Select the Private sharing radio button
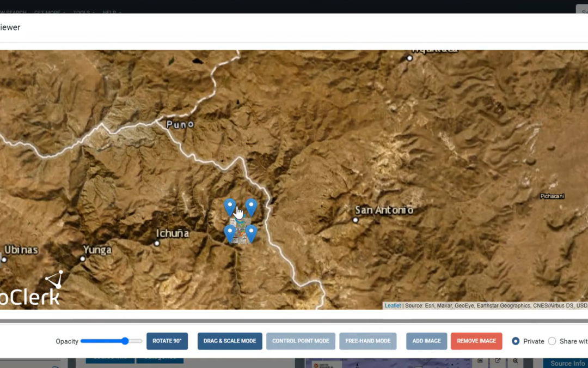This screenshot has height=368, width=588. [x=516, y=341]
